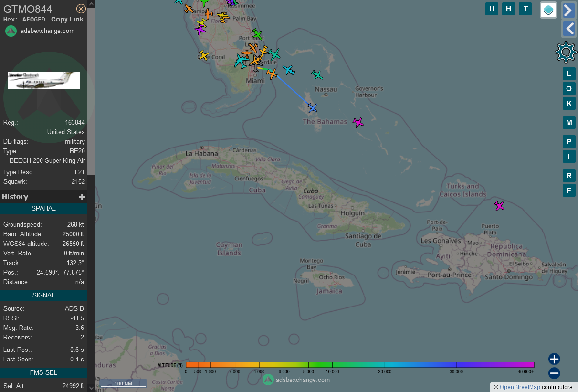Viewport: 578px width, 392px height.
Task: Toggle the I map button
Action: coord(569,156)
